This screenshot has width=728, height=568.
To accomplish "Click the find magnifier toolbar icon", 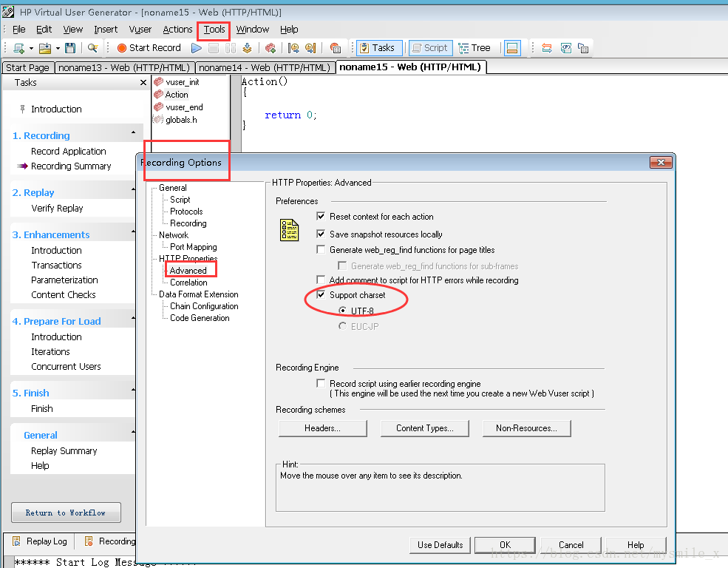I will click(x=93, y=48).
